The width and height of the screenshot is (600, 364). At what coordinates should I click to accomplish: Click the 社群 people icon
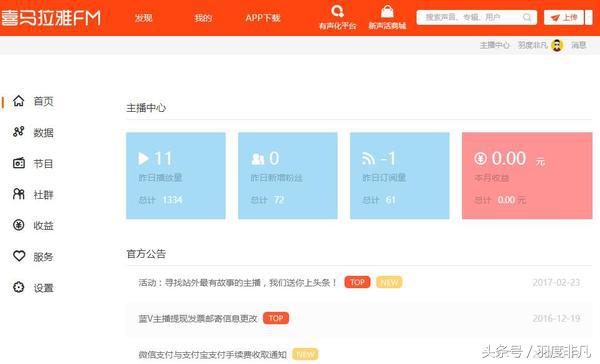coord(18,194)
